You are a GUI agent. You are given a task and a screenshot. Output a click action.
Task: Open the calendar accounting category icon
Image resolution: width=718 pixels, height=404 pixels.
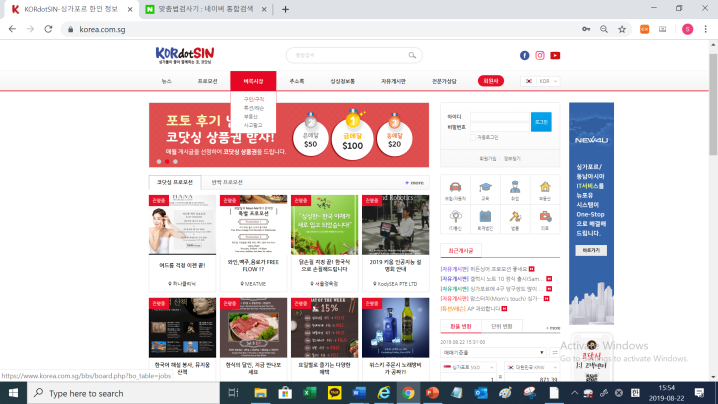click(485, 219)
